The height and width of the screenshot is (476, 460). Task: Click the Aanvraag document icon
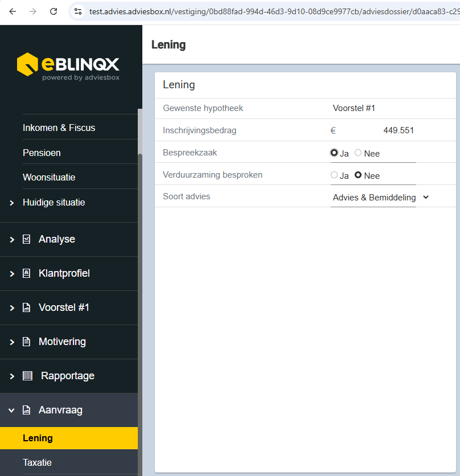click(x=26, y=411)
